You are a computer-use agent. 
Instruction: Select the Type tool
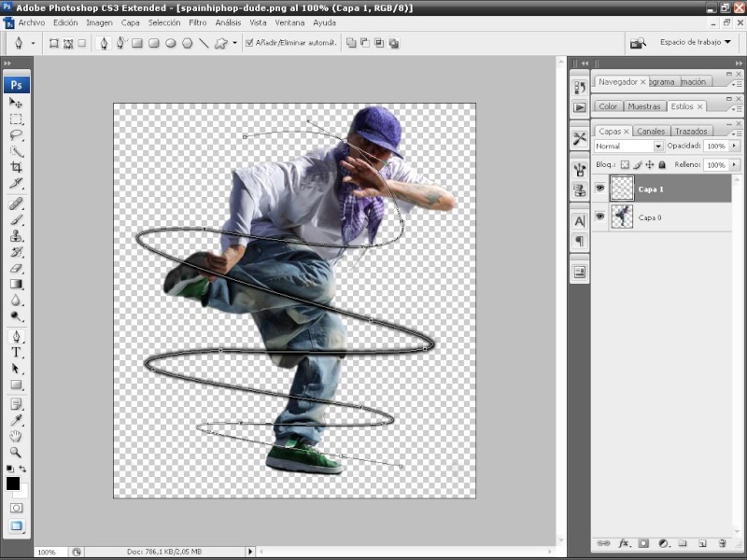(16, 353)
